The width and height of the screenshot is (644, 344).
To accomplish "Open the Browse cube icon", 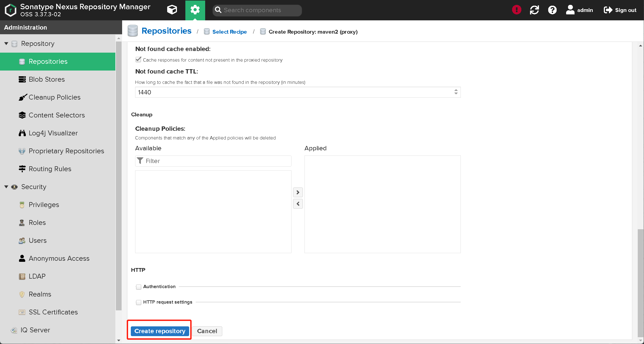I will click(x=172, y=10).
